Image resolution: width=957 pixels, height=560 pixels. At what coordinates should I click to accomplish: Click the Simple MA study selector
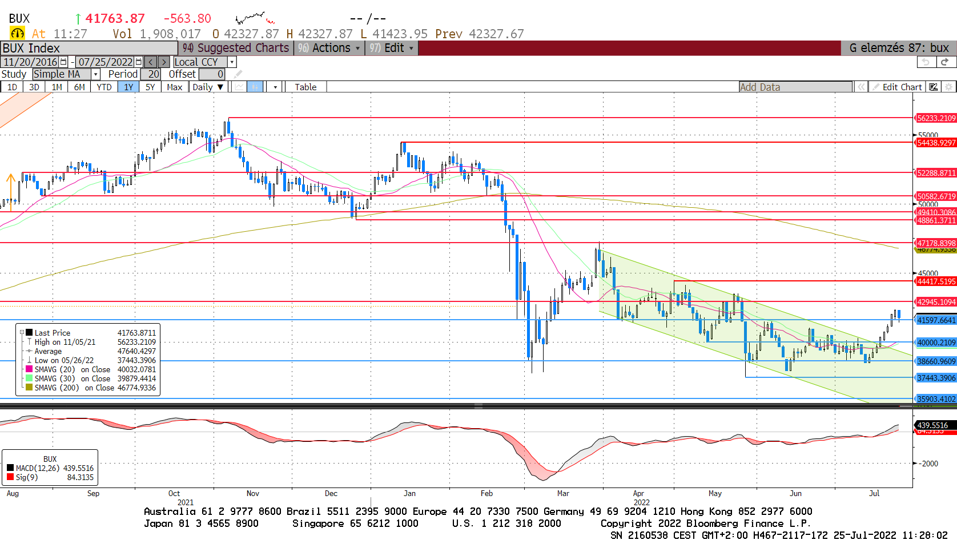[x=62, y=74]
